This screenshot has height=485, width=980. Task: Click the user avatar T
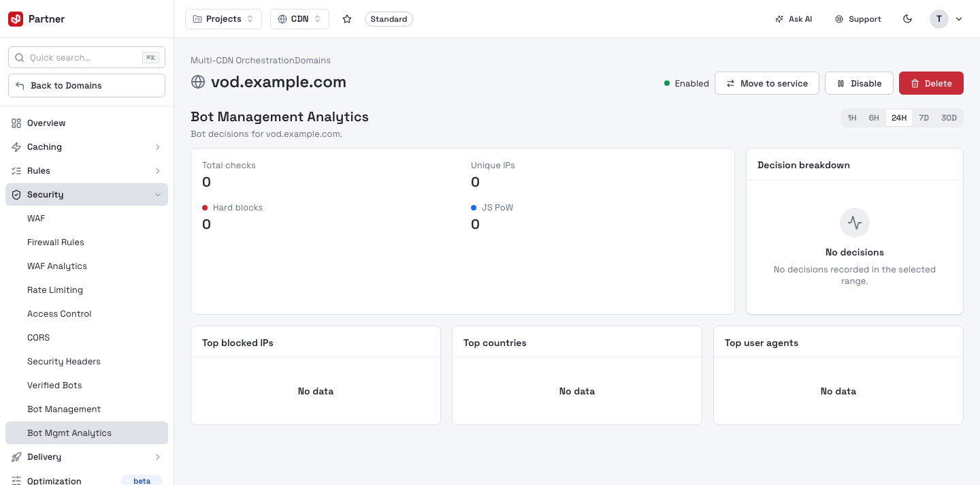tap(939, 19)
